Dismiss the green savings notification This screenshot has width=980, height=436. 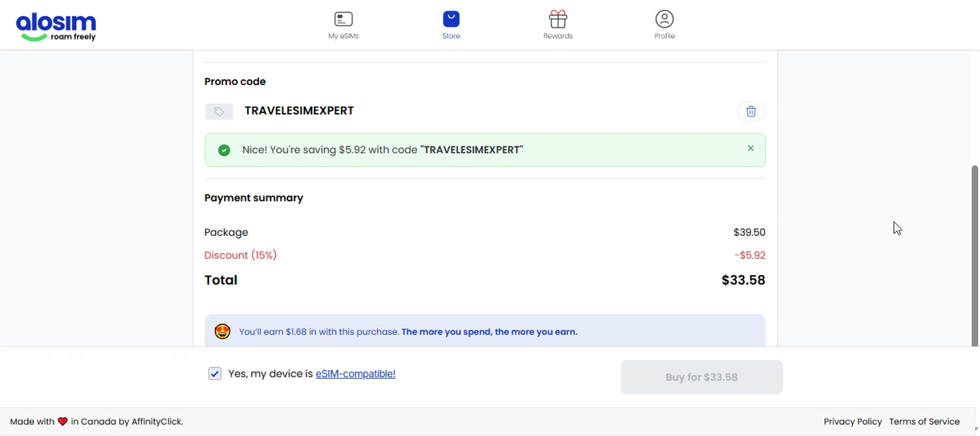tap(751, 148)
